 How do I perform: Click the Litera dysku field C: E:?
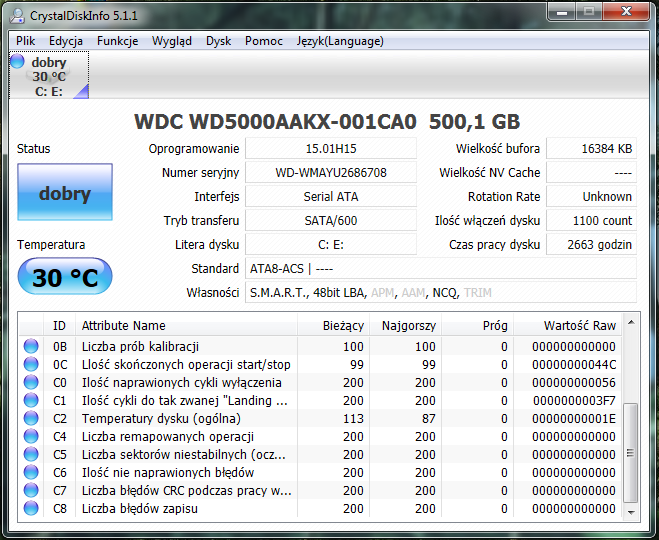coord(331,245)
